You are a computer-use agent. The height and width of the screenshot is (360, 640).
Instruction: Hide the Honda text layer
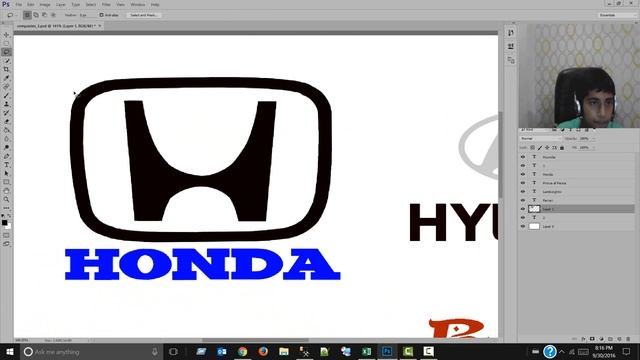click(523, 174)
